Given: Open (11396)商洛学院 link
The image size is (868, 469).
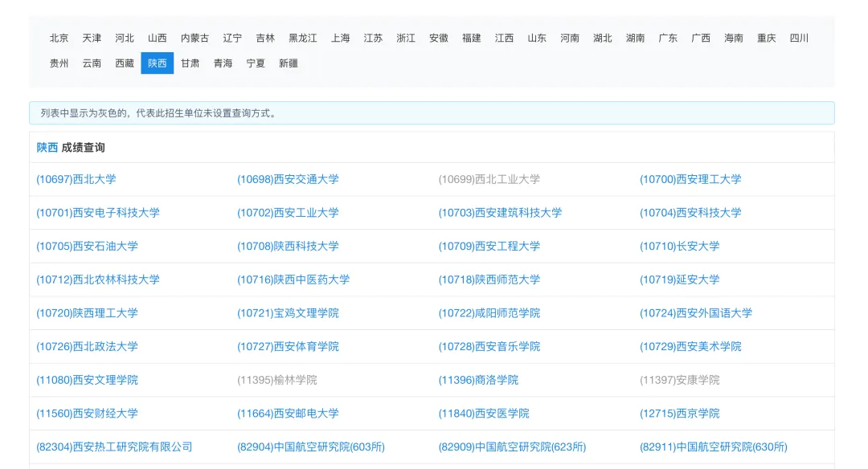Looking at the screenshot, I should pos(478,380).
